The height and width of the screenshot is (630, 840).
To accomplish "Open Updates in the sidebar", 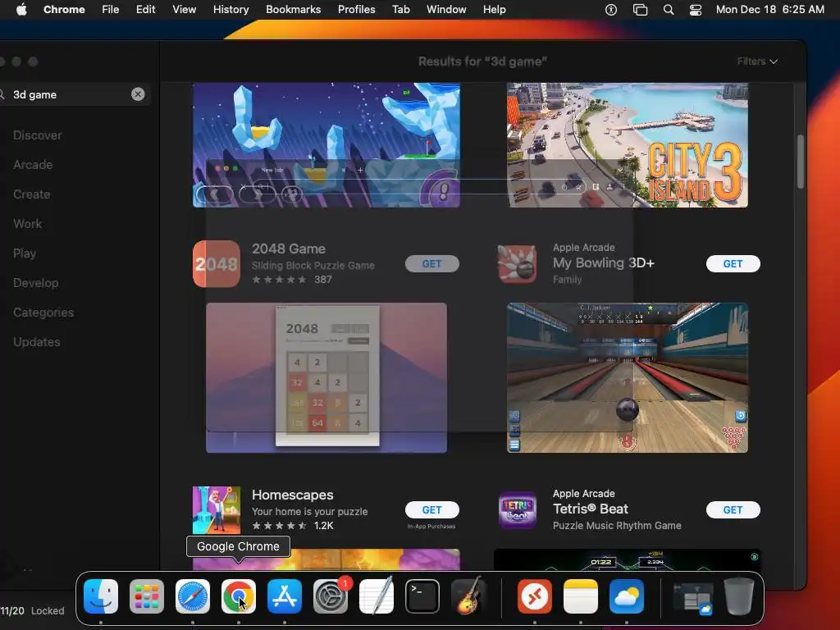I will (x=36, y=342).
